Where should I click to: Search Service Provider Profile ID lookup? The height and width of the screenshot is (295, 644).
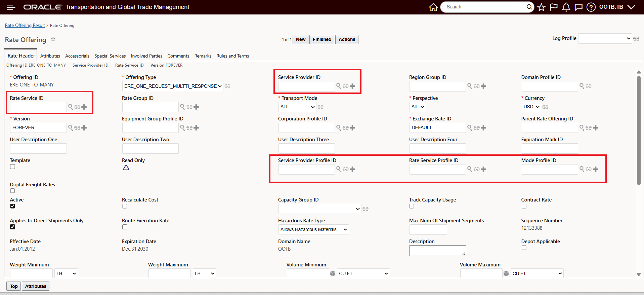click(339, 169)
